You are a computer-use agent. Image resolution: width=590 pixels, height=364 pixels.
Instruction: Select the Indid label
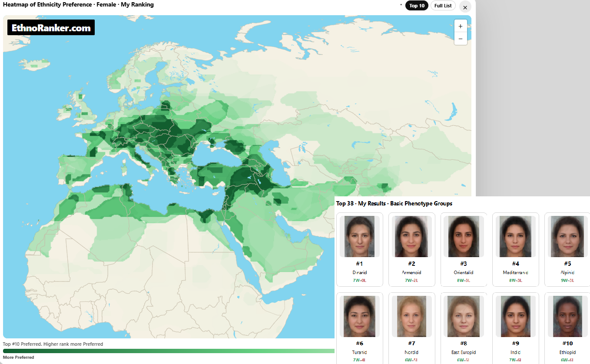(x=516, y=352)
